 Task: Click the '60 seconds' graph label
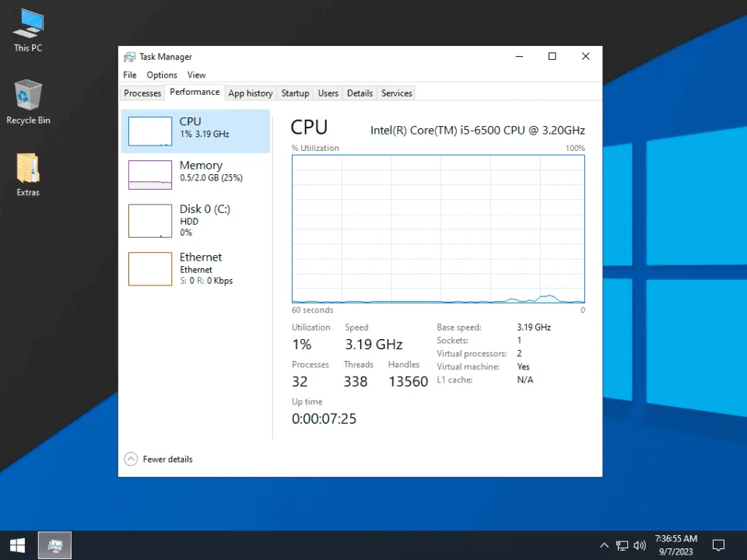pos(313,310)
